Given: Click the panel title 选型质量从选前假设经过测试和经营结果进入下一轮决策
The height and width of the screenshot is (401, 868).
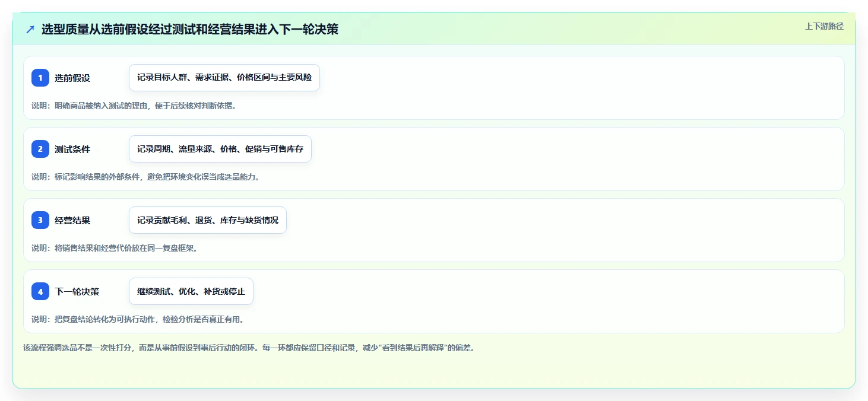Looking at the screenshot, I should click(190, 29).
